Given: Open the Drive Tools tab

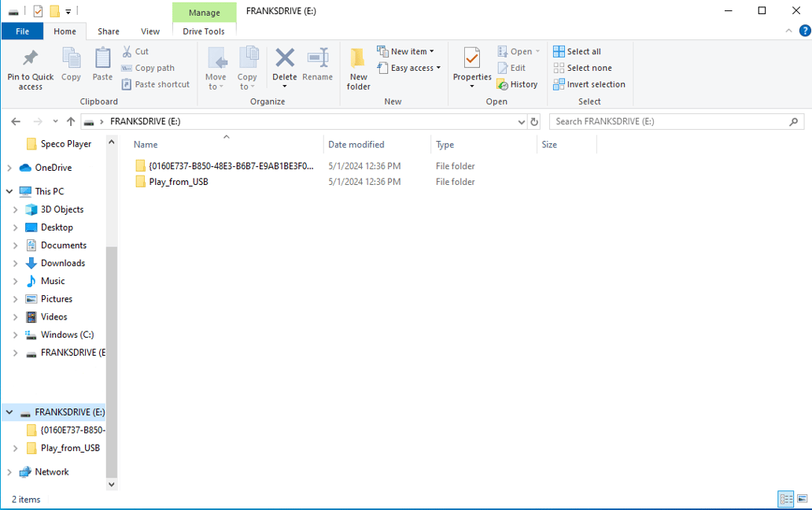Looking at the screenshot, I should pos(205,31).
